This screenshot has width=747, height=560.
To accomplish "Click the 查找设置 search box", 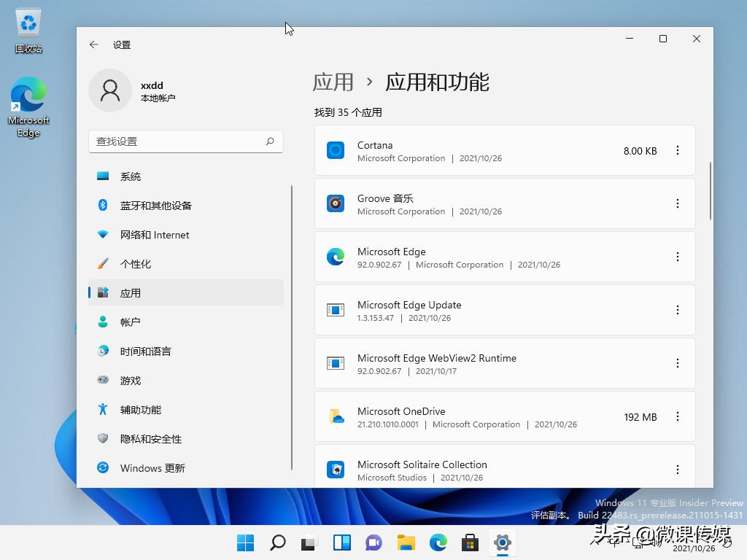I will pos(185,141).
